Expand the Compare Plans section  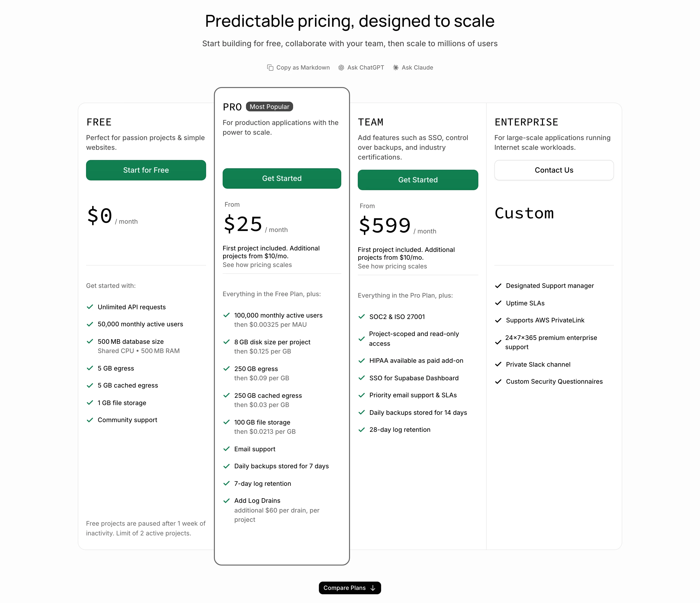point(350,588)
